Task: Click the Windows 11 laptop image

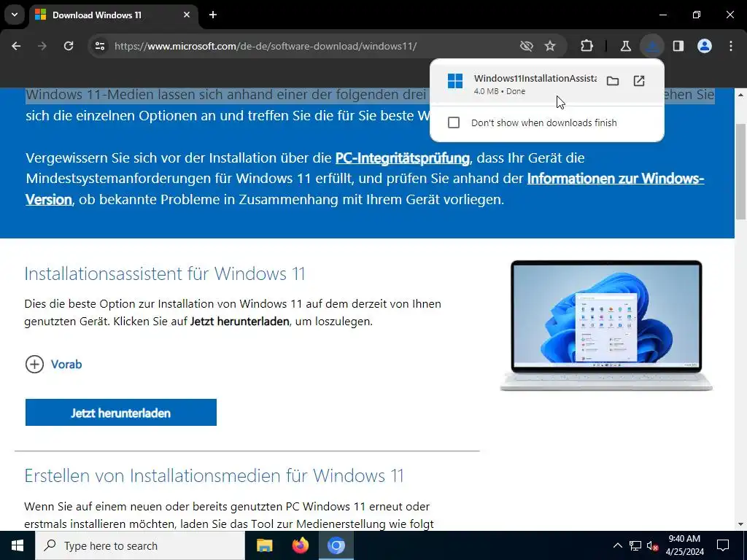Action: tap(606, 325)
